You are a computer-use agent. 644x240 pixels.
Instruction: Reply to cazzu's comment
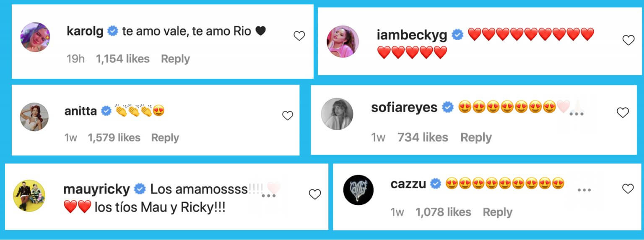pos(497,212)
